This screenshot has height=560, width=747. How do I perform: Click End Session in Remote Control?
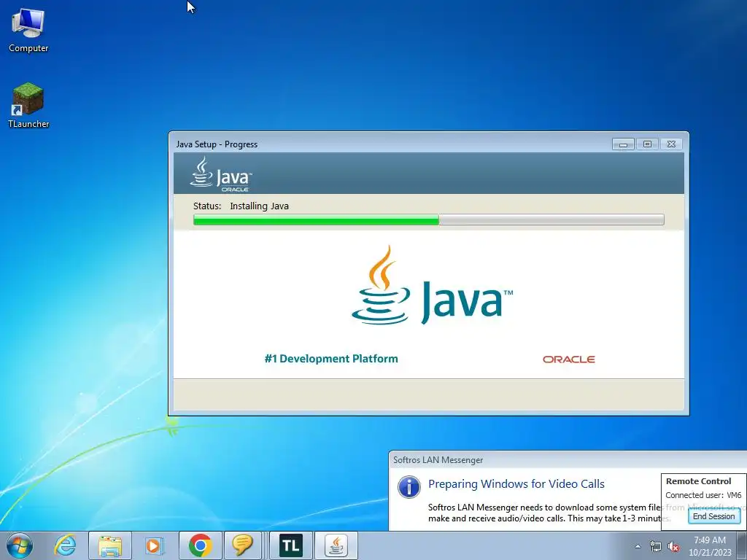(713, 516)
